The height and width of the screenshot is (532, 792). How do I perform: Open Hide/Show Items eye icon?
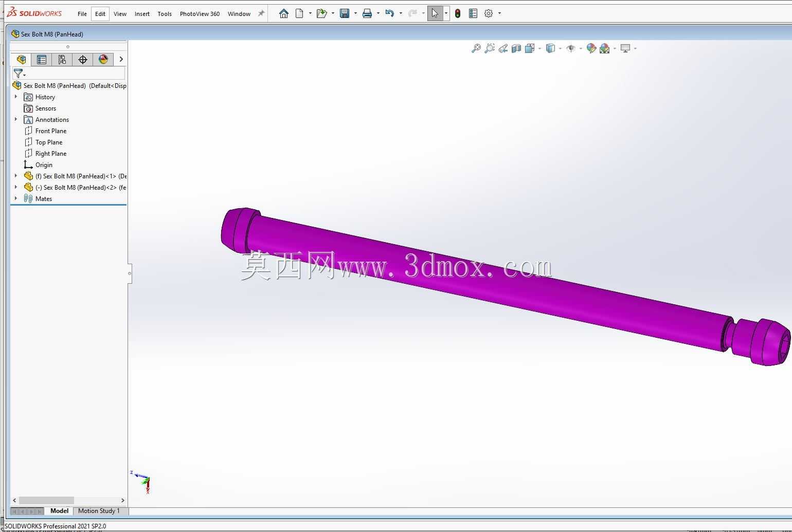pyautogui.click(x=571, y=48)
